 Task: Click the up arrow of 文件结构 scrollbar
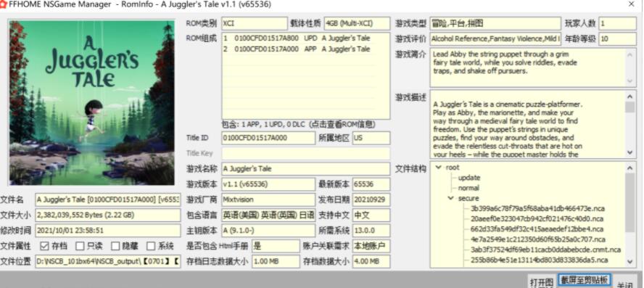point(629,168)
